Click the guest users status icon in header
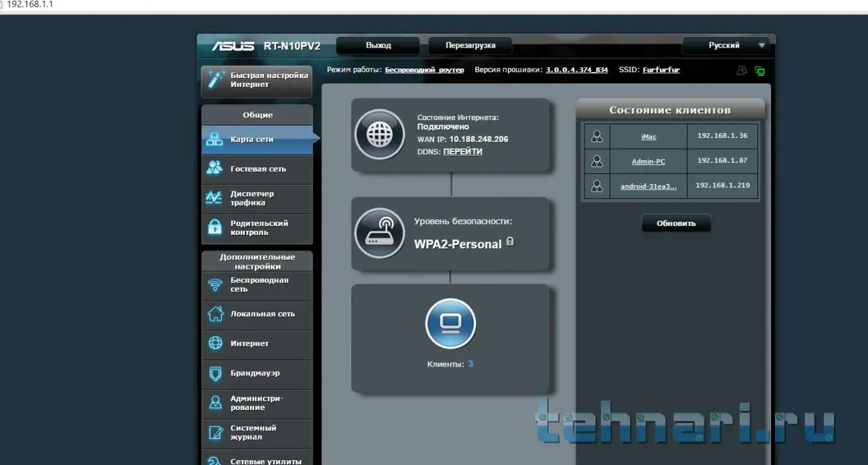The image size is (868, 465). (742, 70)
